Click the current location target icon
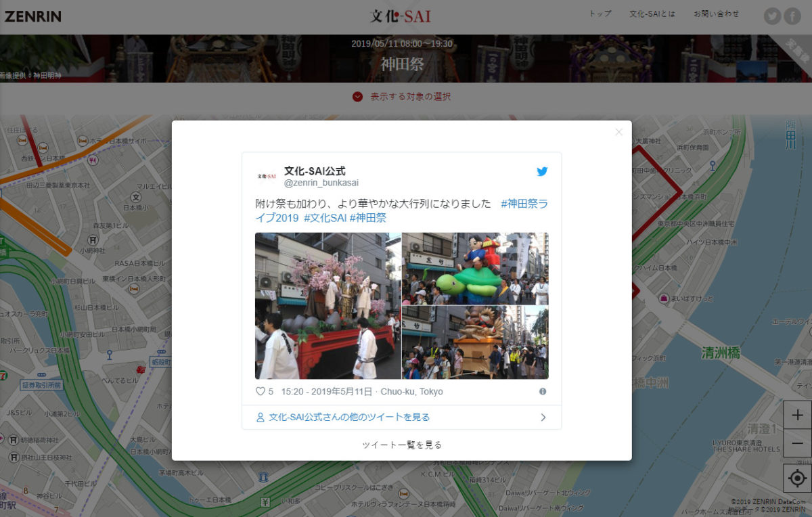The height and width of the screenshot is (517, 812). 797,478
